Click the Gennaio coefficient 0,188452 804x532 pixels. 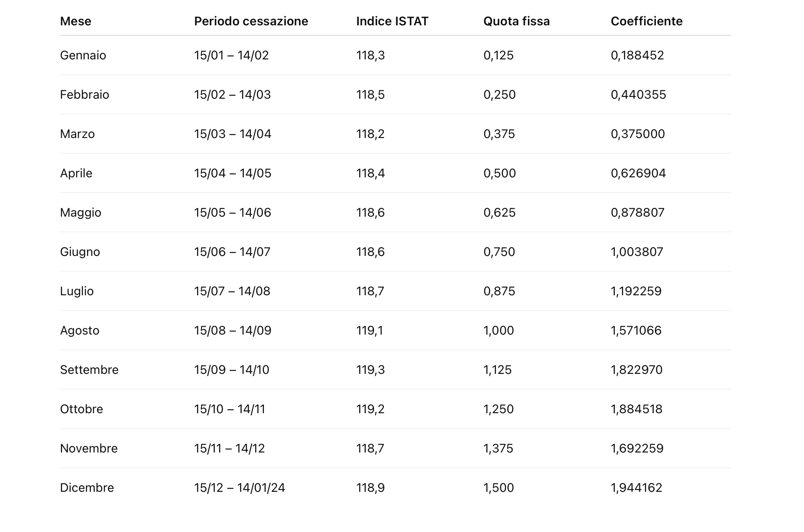pos(637,55)
